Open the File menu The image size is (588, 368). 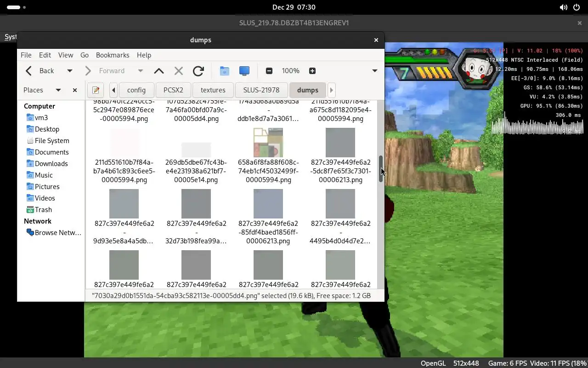tap(26, 55)
